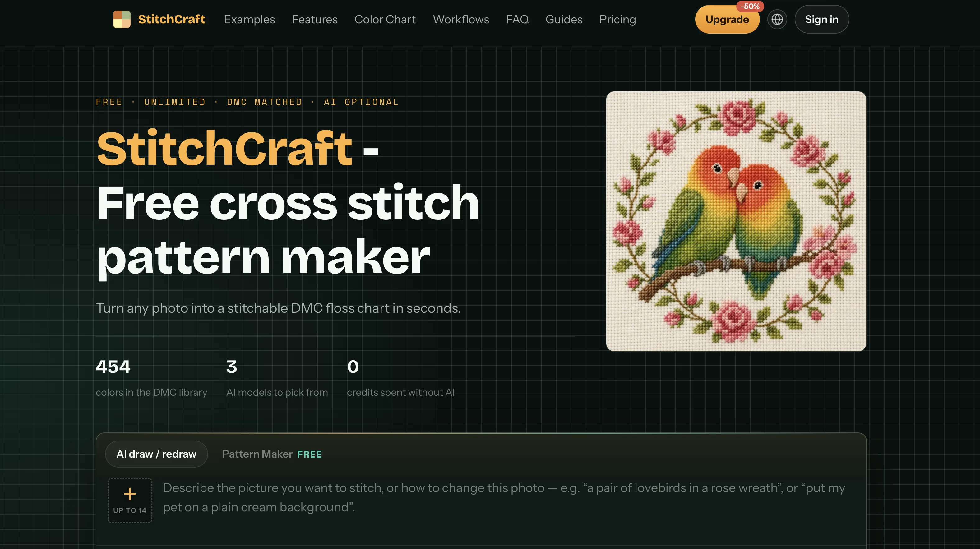The image size is (980, 549).
Task: Open the Examples menu item
Action: click(x=249, y=19)
